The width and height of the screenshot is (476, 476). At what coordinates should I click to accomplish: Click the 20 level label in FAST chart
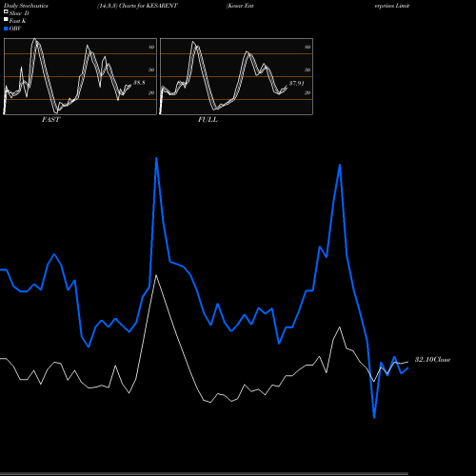(x=151, y=92)
